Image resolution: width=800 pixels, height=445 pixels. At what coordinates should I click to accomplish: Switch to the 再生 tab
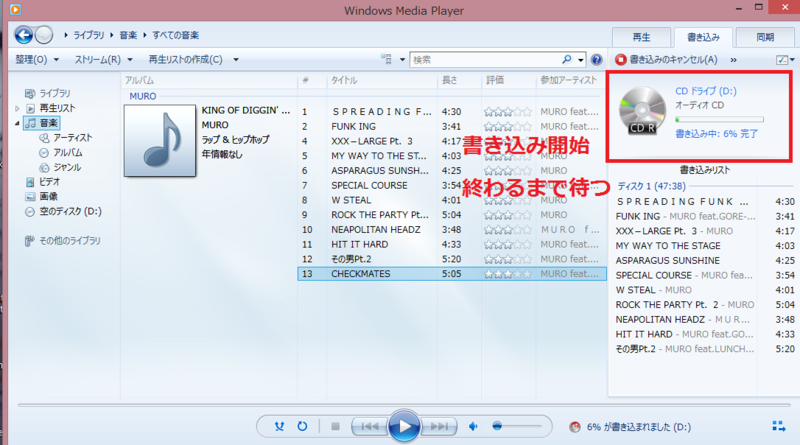point(641,37)
